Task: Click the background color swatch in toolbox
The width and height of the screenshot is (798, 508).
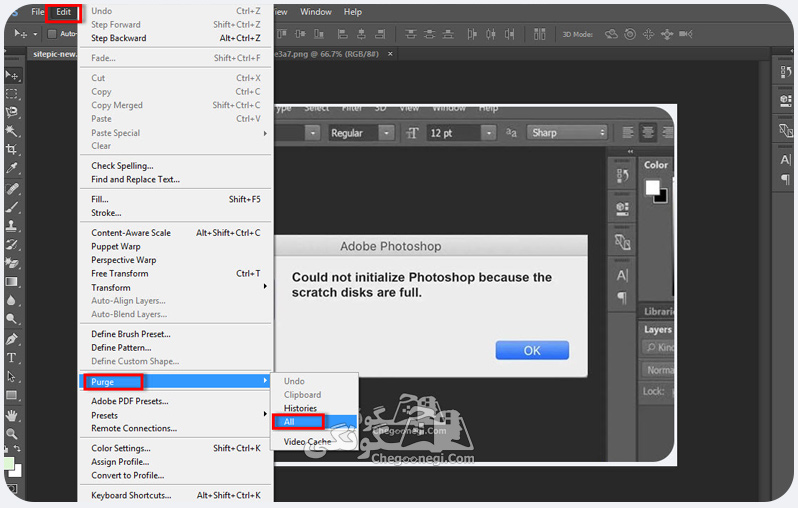Action: pyautogui.click(x=17, y=471)
